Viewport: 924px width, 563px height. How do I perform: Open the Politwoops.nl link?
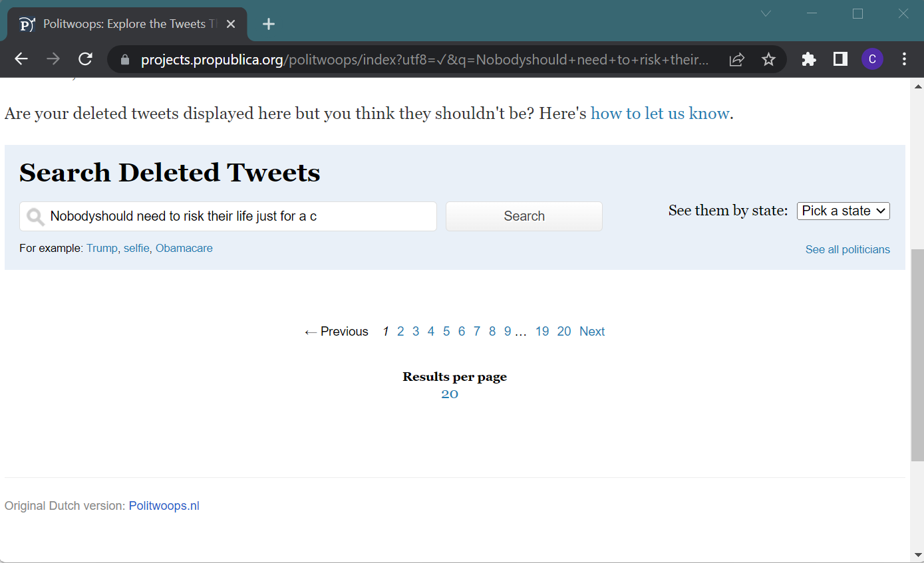pyautogui.click(x=164, y=506)
